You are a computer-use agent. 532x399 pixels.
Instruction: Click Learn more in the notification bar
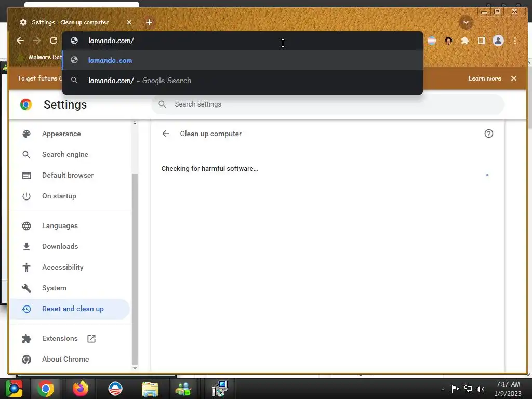click(x=485, y=78)
